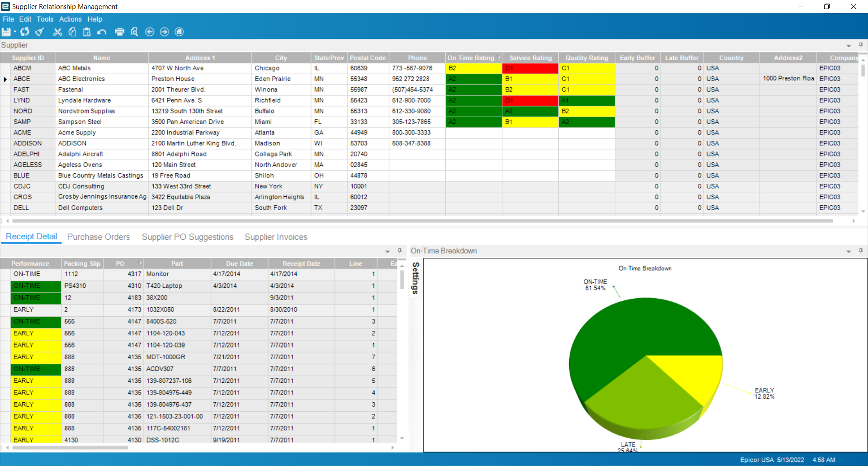Click the Paste clipboard icon

[87, 32]
